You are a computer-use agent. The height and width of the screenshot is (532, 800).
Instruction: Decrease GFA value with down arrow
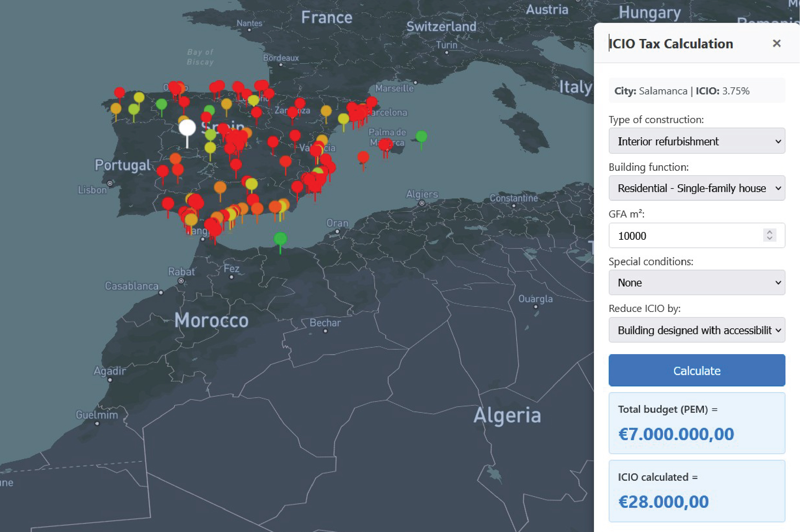coord(769,238)
